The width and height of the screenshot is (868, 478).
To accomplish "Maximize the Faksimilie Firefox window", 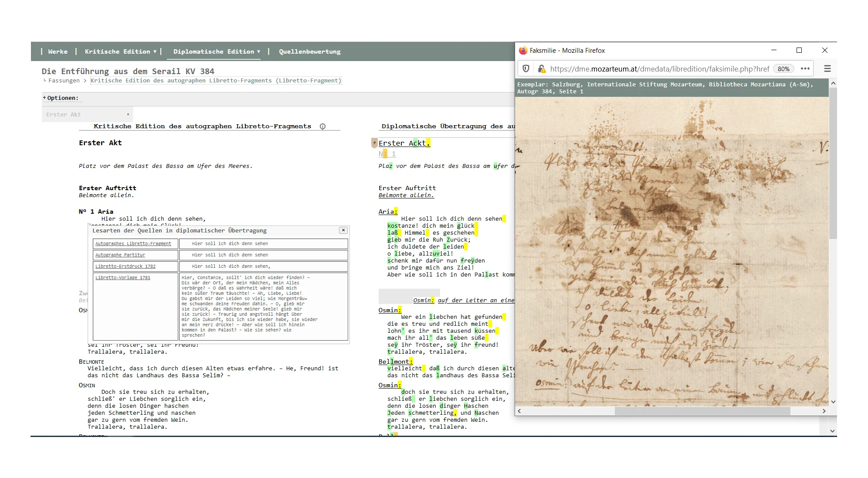I will point(799,50).
